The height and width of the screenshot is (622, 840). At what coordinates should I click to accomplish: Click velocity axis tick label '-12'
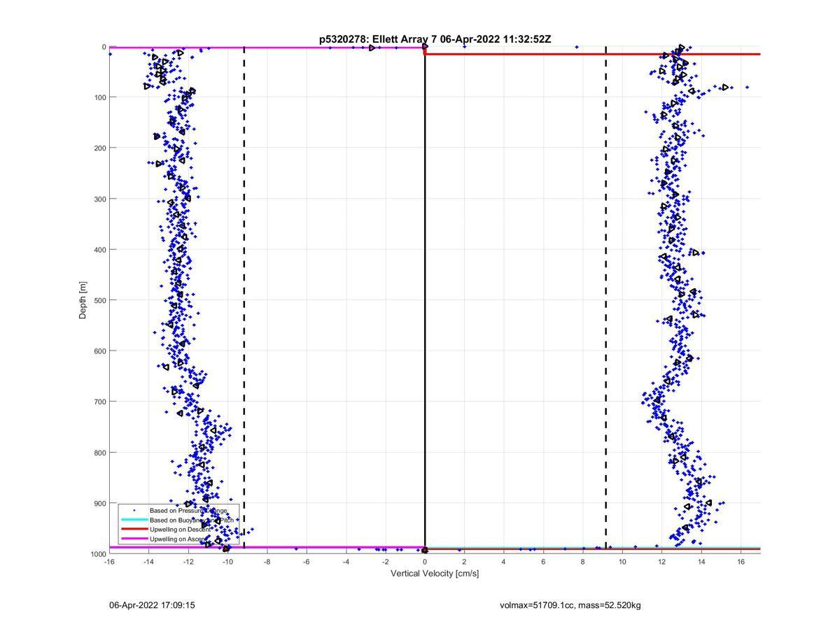[x=188, y=562]
